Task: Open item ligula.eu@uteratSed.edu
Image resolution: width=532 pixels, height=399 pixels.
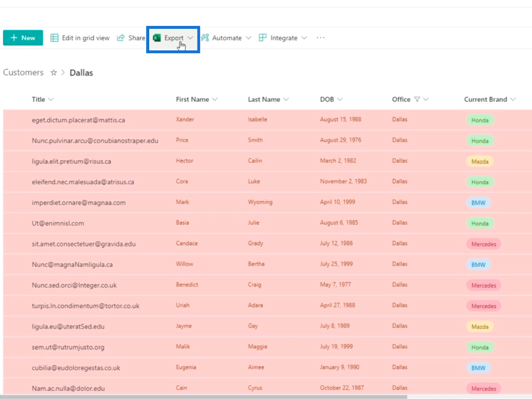Action: [68, 327]
